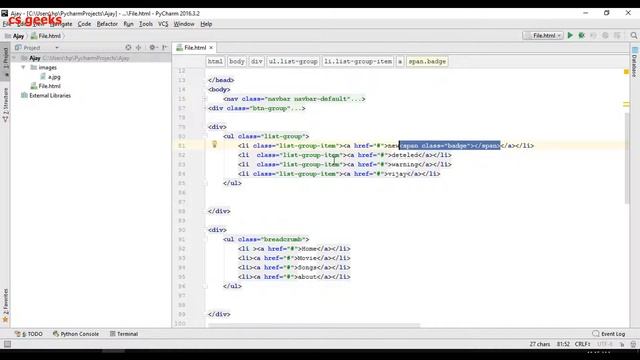Viewport: 640px width, 360px height.
Task: Click File.html breadcrumb in navigation bar
Action: pos(46,36)
